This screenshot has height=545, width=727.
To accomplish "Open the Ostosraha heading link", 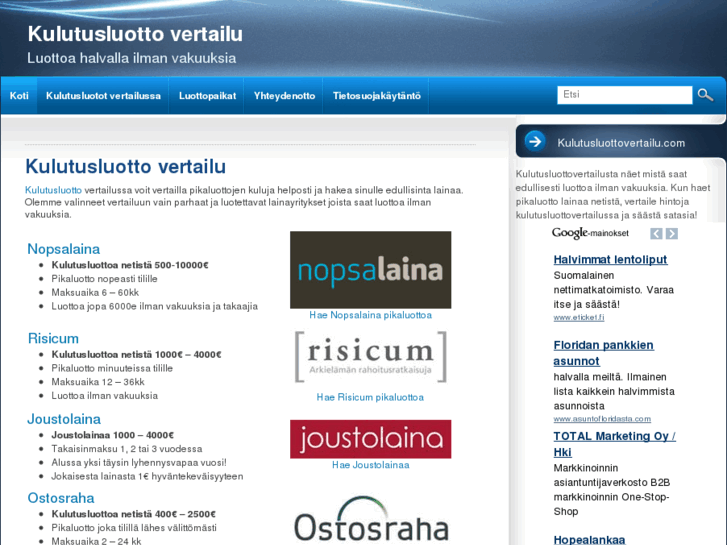I will (x=61, y=498).
